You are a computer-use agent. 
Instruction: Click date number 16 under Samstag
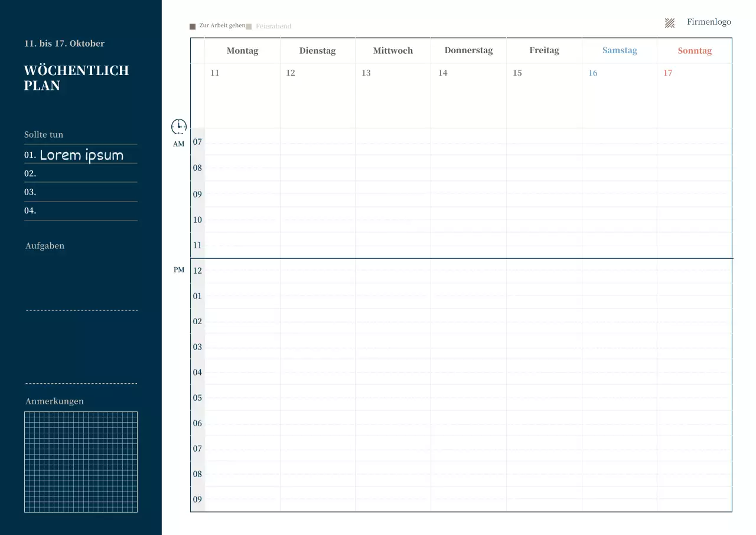(x=593, y=73)
